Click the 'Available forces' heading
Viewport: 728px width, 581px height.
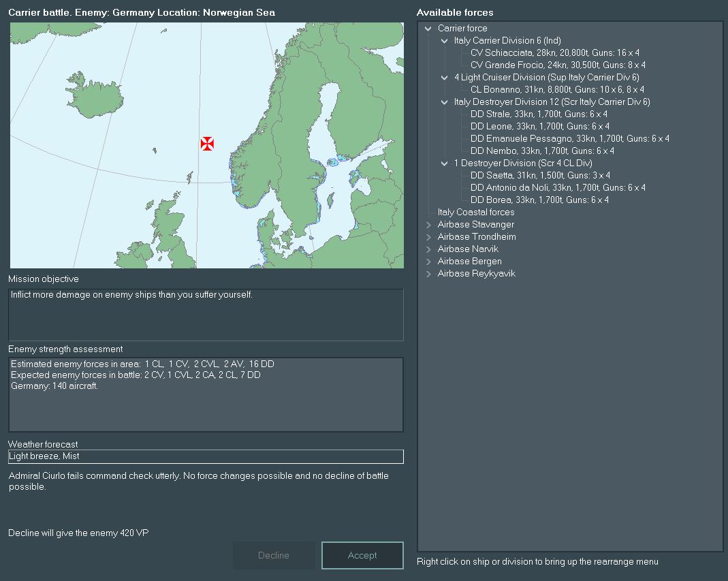(x=455, y=12)
